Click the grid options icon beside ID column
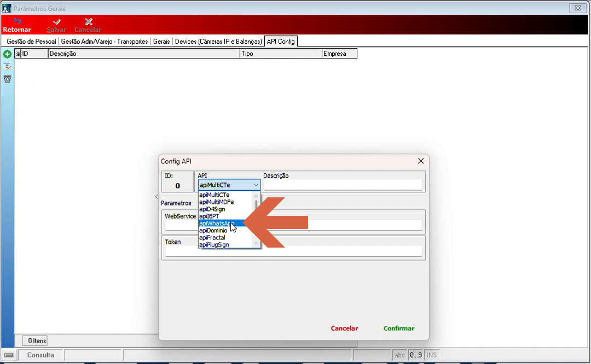The width and height of the screenshot is (591, 364). (18, 54)
